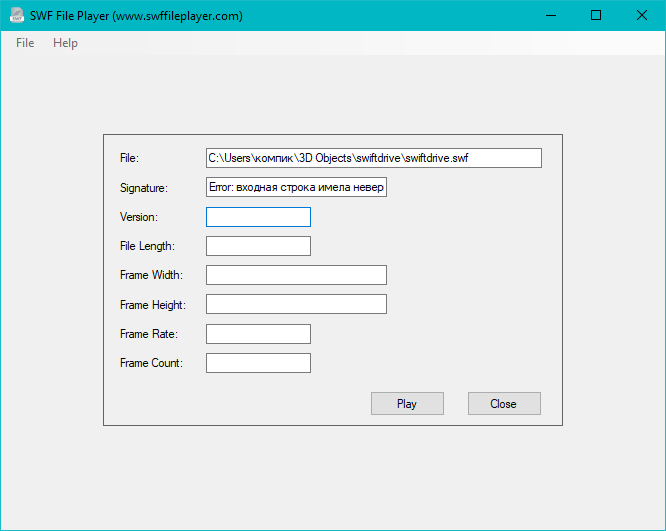
Task: Click the Play button
Action: [407, 403]
